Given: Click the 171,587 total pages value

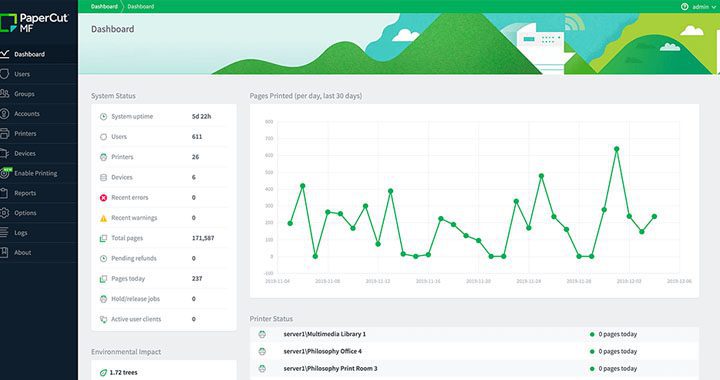Looking at the screenshot, I should coord(203,238).
